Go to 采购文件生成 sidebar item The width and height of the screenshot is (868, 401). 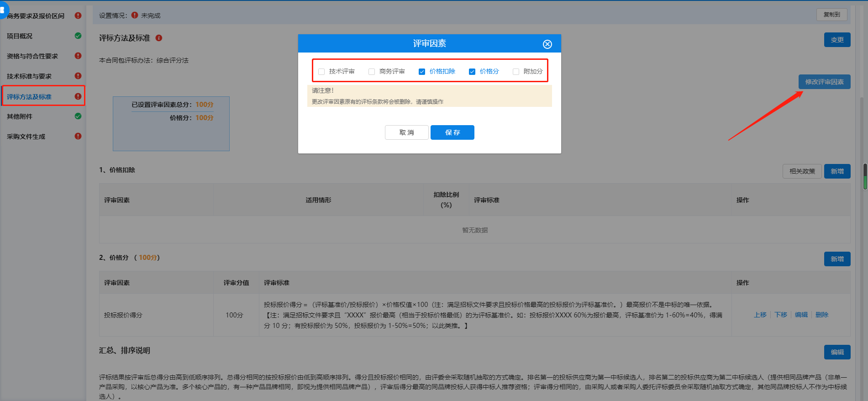[x=26, y=137]
